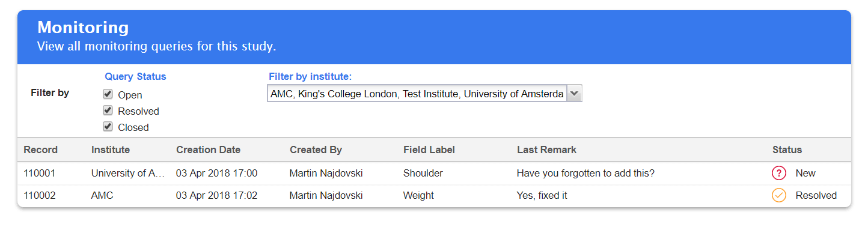Click the Weight field label cell

tap(418, 196)
